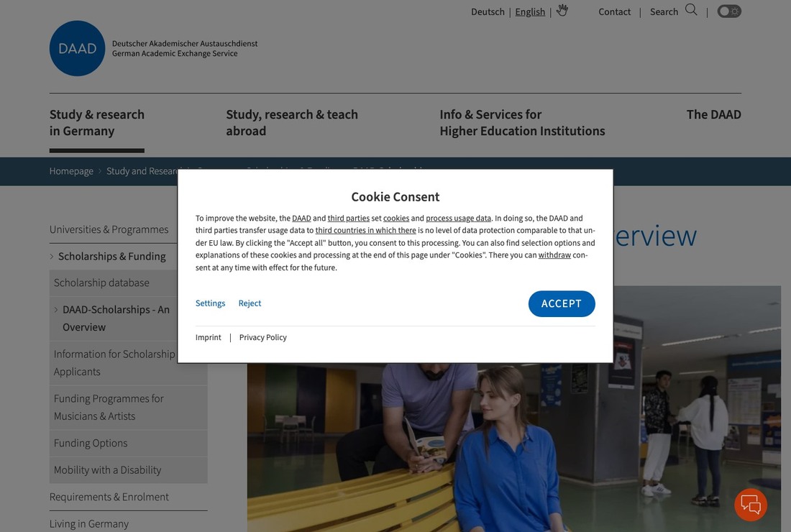Screen dimensions: 791x532
Task: Open the Imprint link
Action: pos(209,337)
